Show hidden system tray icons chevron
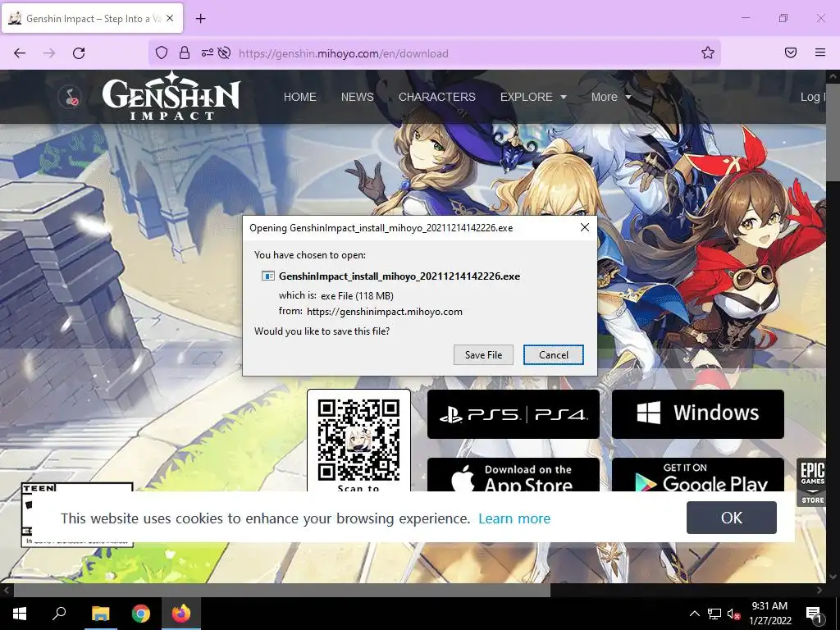840x630 pixels. [x=694, y=614]
